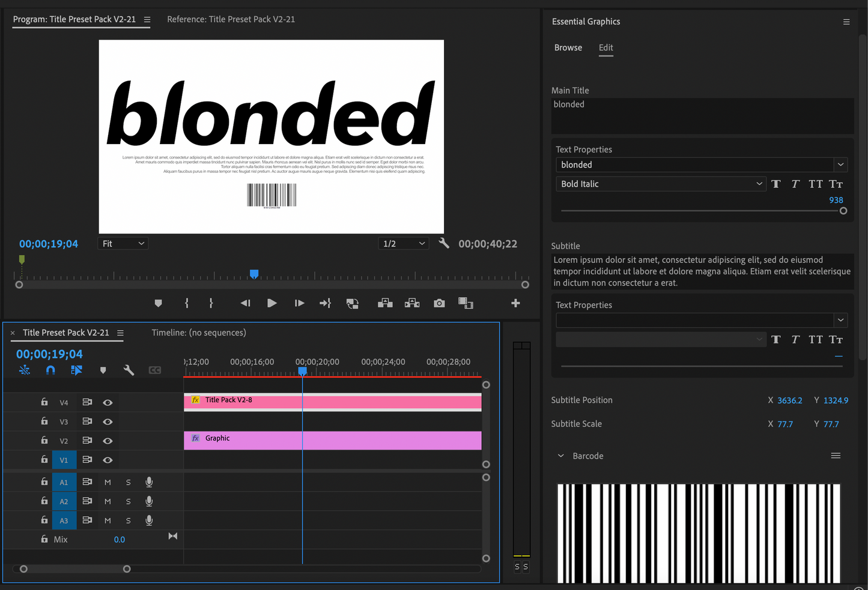Toggle timeline Snap magnet icon
The height and width of the screenshot is (590, 868).
tap(50, 370)
